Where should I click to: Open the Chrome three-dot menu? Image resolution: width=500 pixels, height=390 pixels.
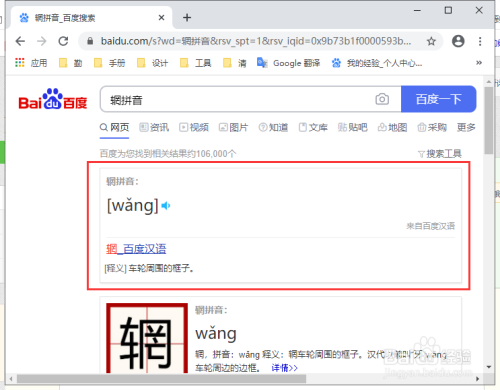point(480,41)
